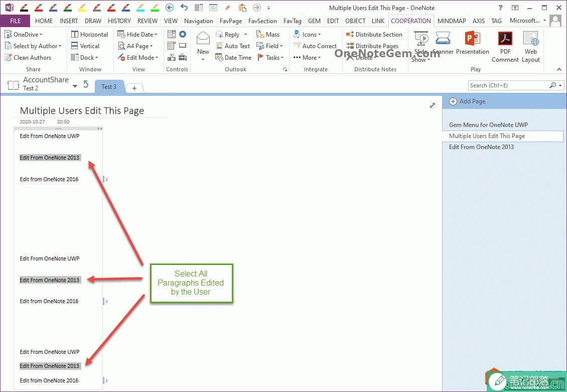Toggle the Vertical window layout
567x392 pixels.
click(85, 46)
